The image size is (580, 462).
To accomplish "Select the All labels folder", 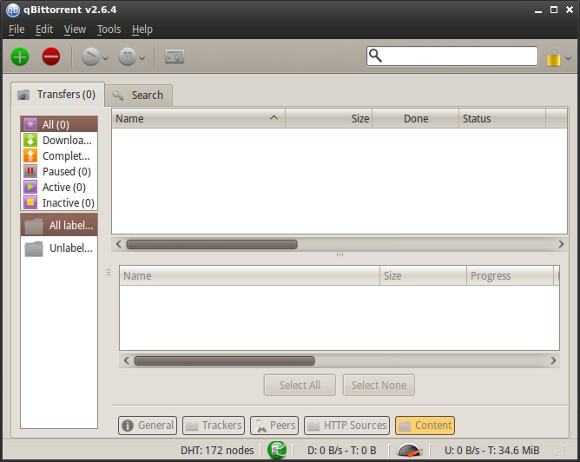I will coord(59,225).
